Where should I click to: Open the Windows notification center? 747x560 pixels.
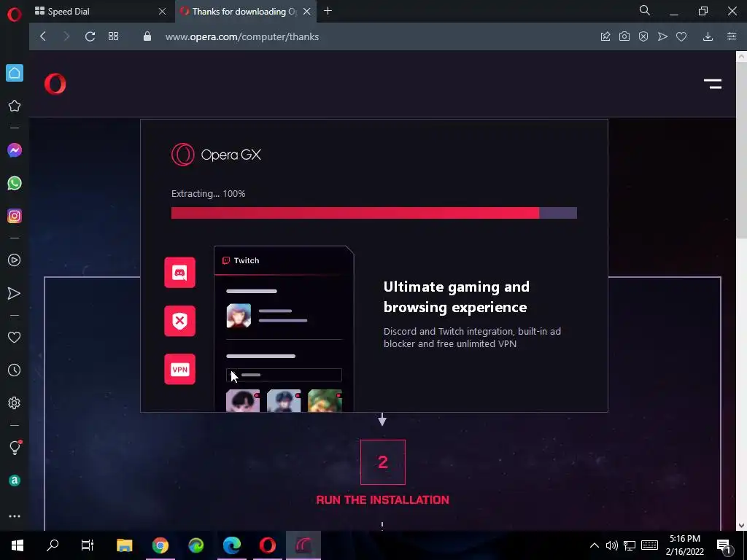(724, 545)
